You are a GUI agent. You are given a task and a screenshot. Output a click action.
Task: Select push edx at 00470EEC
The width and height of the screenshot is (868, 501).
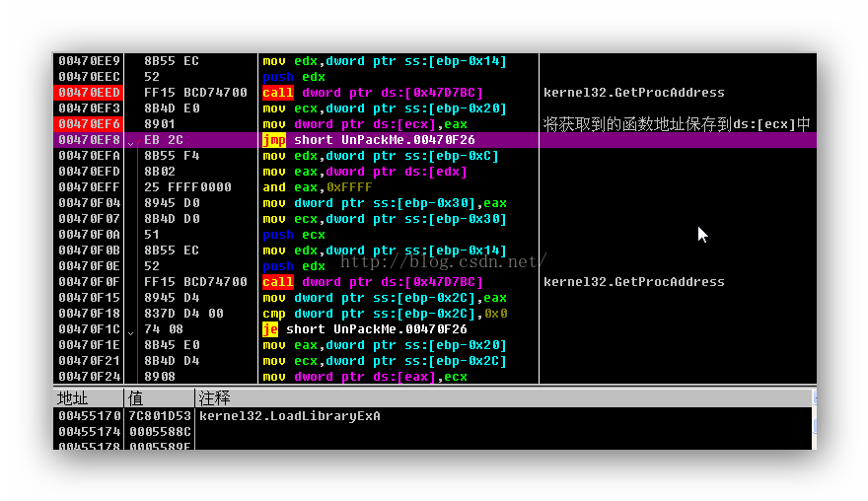click(293, 77)
